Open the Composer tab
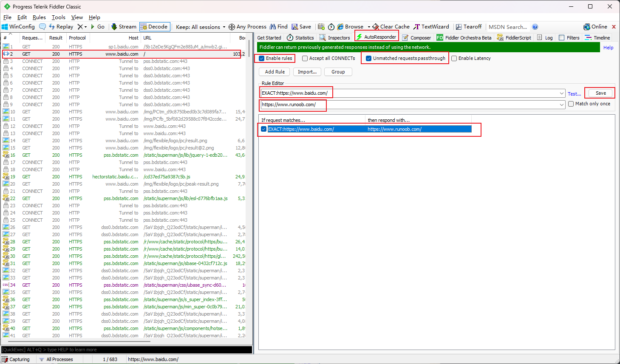Screen dimensions: 620x364 pos(416,38)
